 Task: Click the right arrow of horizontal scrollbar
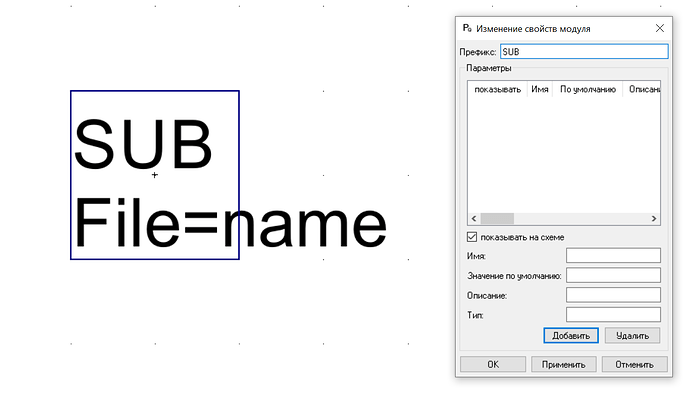tap(654, 218)
